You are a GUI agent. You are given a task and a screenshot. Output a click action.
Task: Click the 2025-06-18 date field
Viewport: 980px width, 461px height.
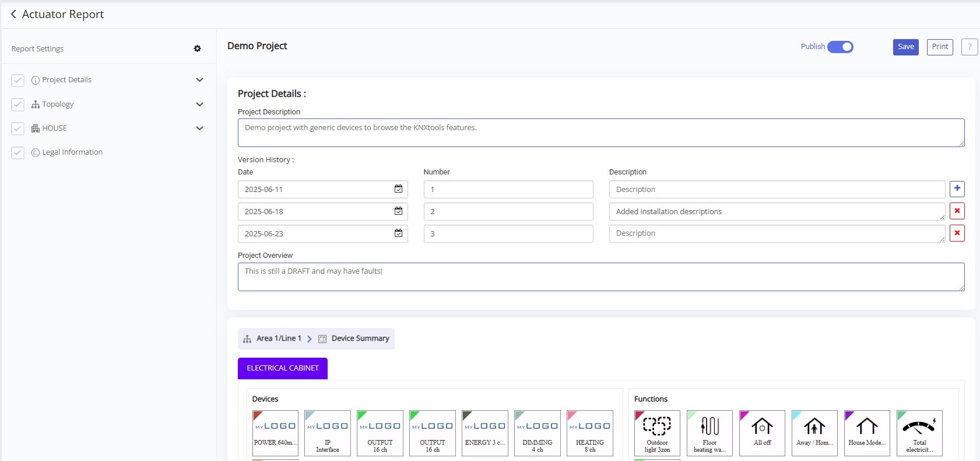(322, 211)
